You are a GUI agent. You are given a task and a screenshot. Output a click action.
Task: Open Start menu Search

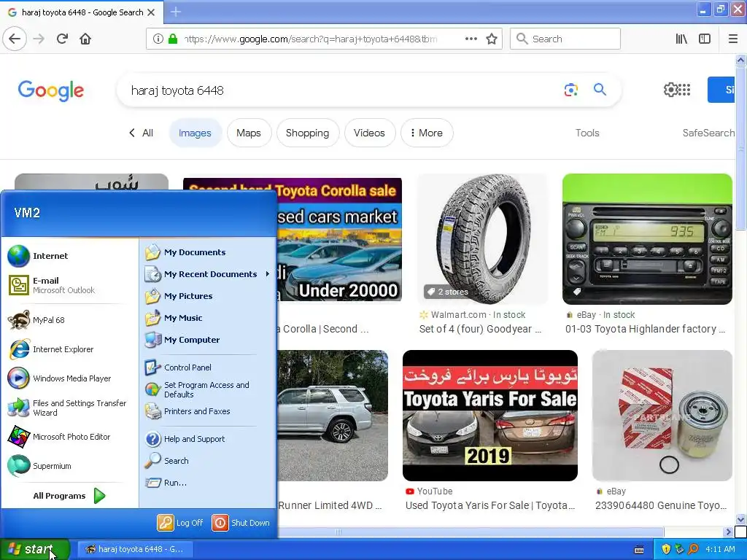[208, 461]
